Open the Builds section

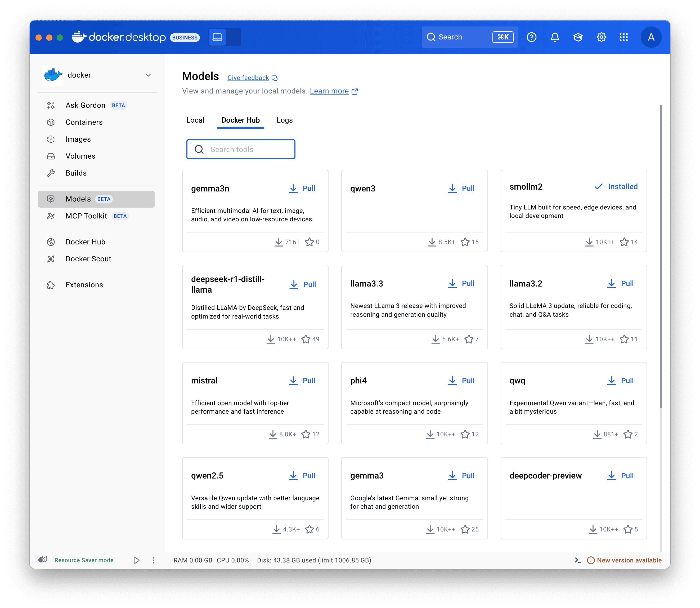[x=76, y=173]
